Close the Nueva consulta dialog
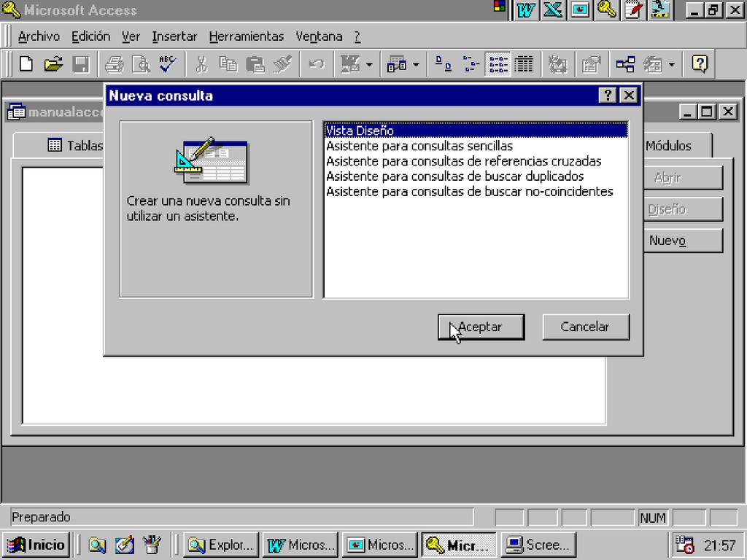 (x=629, y=96)
